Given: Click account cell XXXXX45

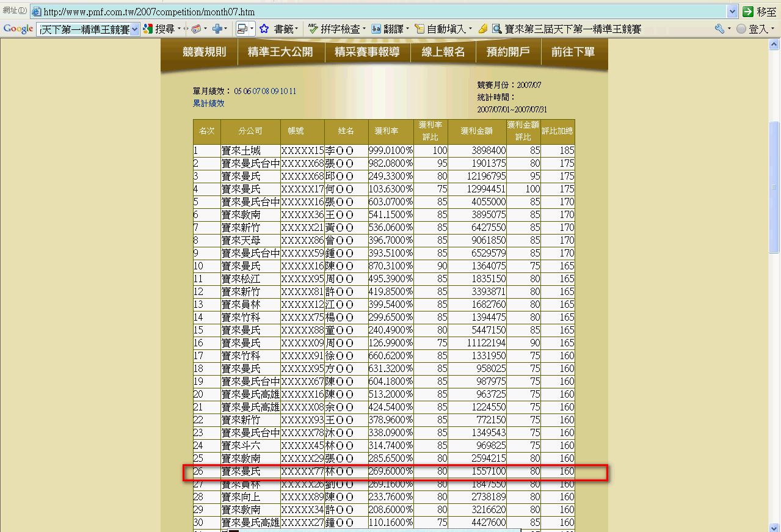Looking at the screenshot, I should [302, 446].
